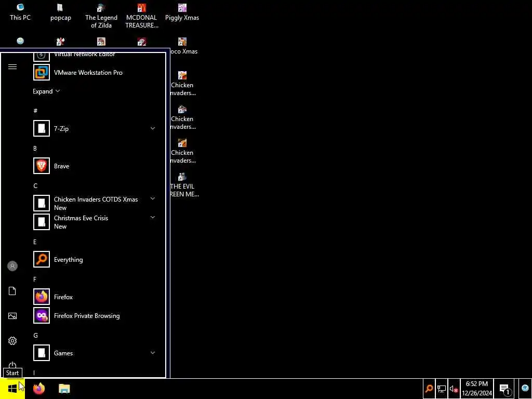This screenshot has height=399, width=532.
Task: Launch Brave browser from Start
Action: coord(95,166)
